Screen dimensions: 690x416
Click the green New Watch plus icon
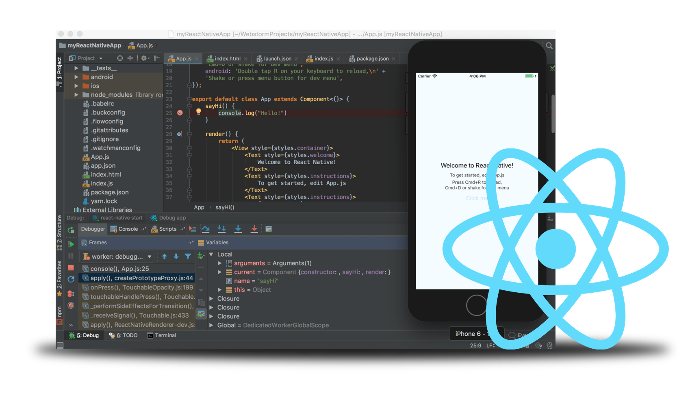point(201,256)
